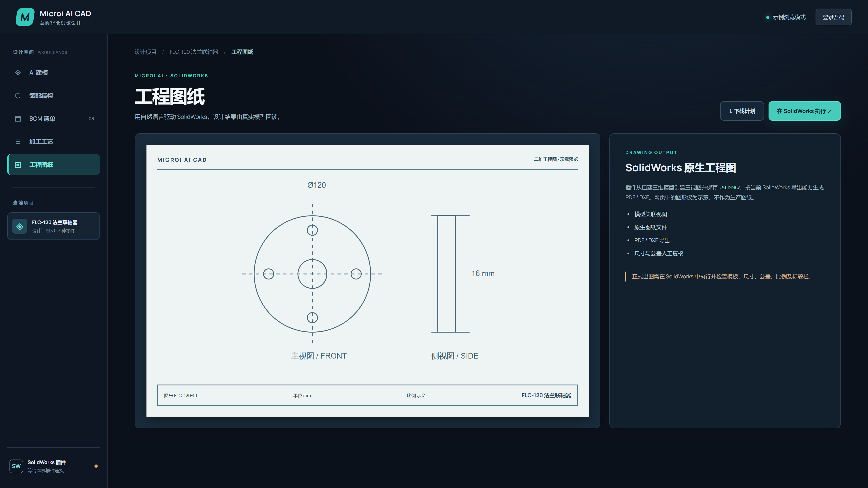The width and height of the screenshot is (868, 488).
Task: Open the BOM 清单 menu item
Action: click(x=54, y=119)
